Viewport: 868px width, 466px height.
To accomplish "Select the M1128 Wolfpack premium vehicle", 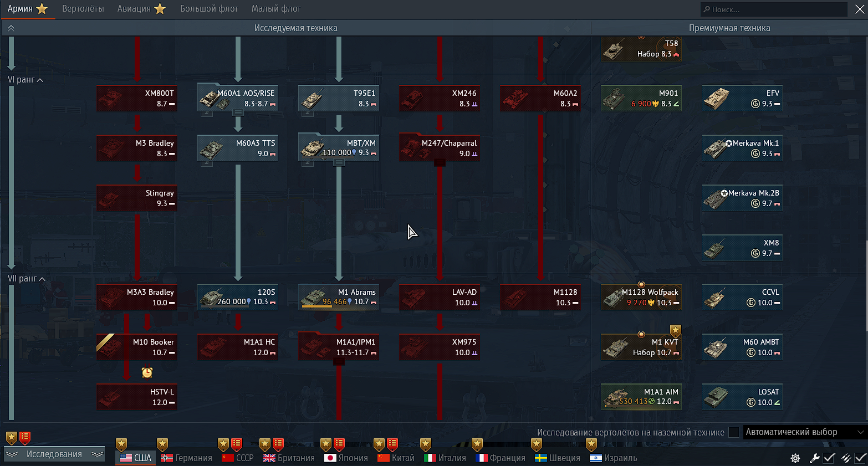I will click(641, 297).
